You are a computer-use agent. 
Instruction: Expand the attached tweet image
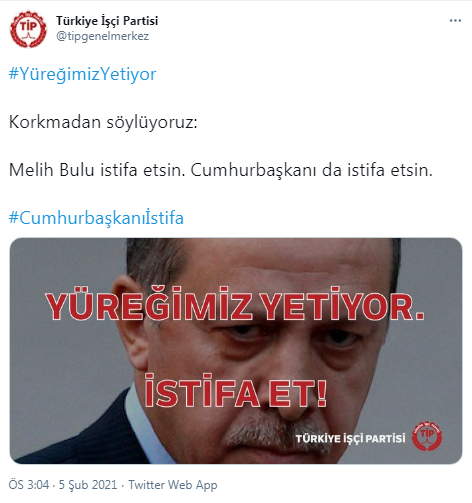click(x=236, y=351)
